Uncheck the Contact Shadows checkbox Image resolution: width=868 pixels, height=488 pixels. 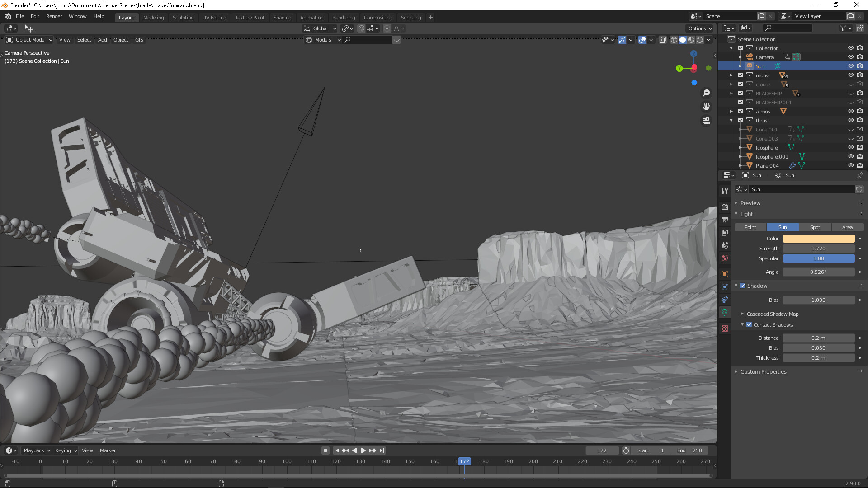pyautogui.click(x=749, y=325)
